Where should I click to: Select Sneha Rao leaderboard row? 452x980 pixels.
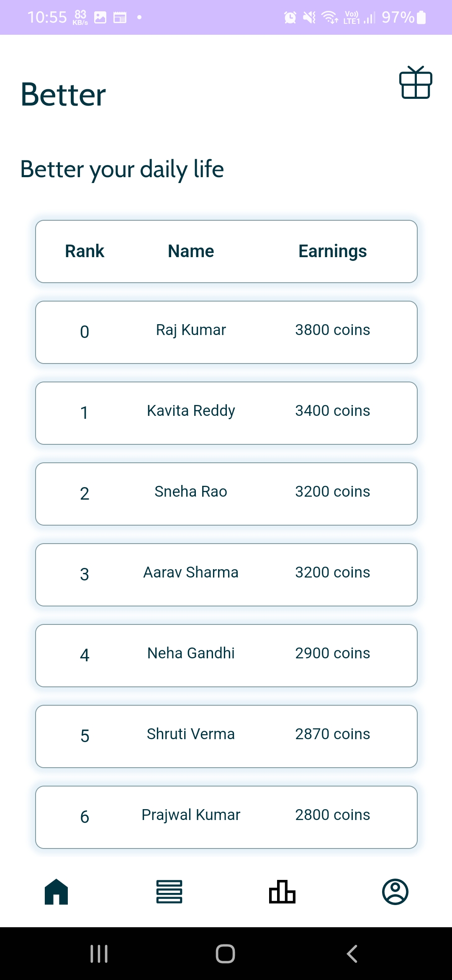[226, 494]
